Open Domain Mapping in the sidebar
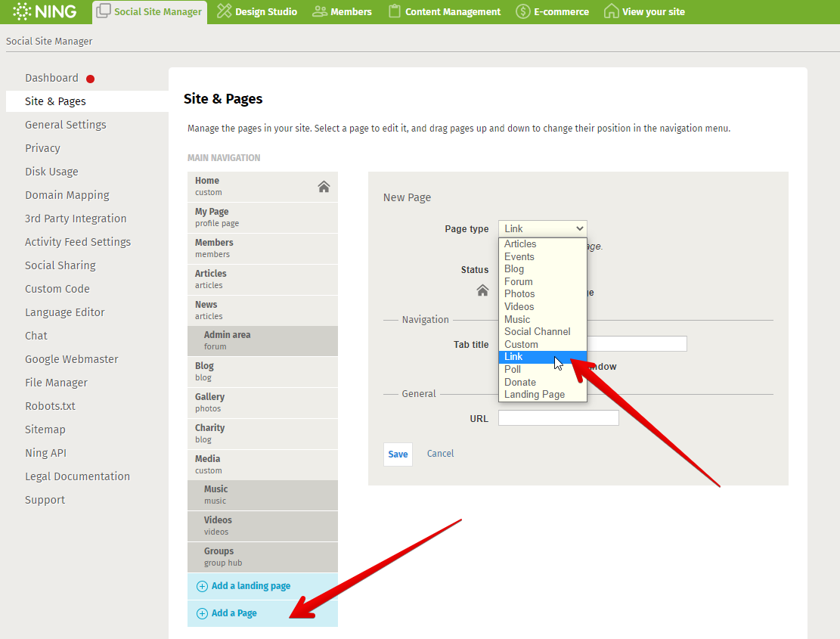The height and width of the screenshot is (639, 840). tap(67, 195)
